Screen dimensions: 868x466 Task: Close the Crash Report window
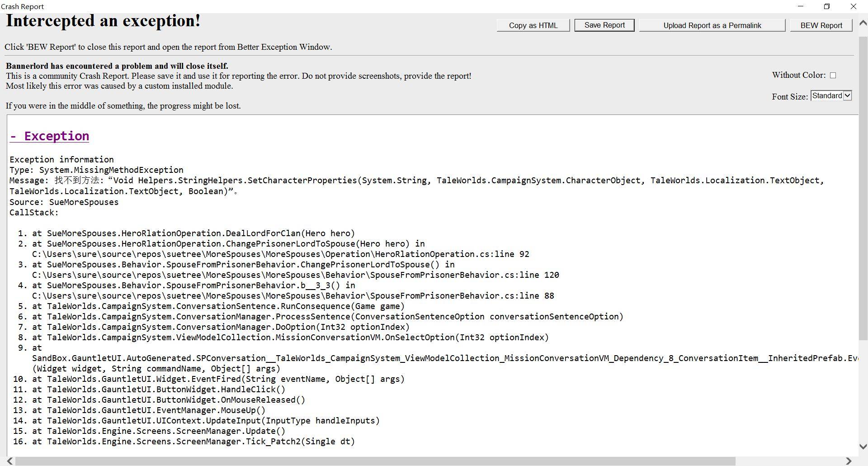point(854,6)
